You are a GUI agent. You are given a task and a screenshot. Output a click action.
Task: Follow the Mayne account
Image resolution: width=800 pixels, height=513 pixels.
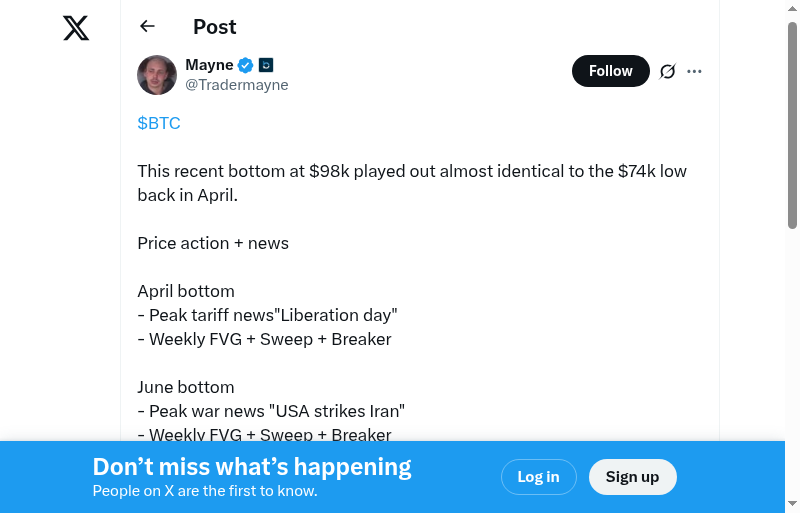610,71
